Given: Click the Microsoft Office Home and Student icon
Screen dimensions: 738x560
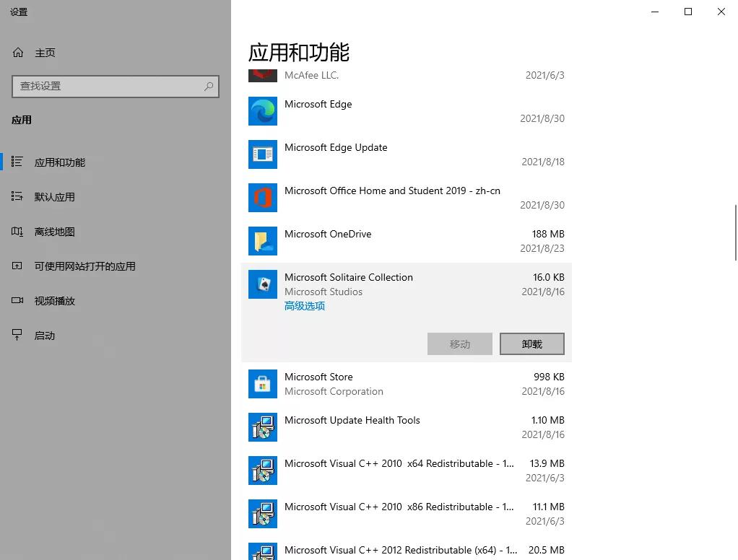Looking at the screenshot, I should pyautogui.click(x=262, y=198).
